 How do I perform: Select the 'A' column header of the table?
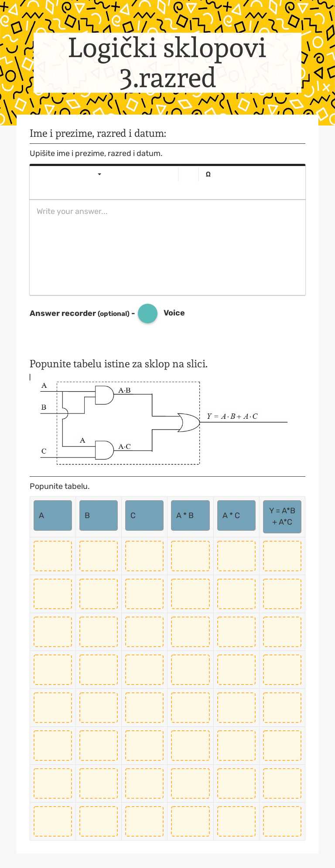[x=52, y=515]
